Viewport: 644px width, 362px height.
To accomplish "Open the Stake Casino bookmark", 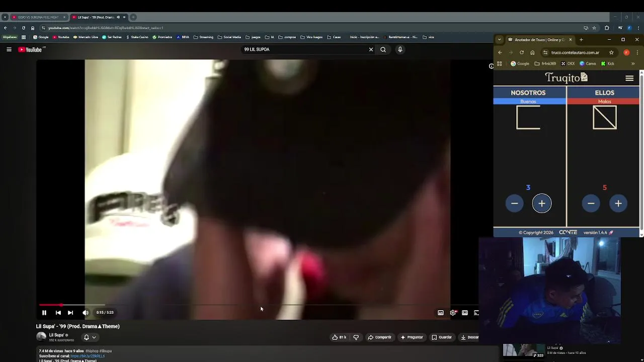I will (x=137, y=37).
